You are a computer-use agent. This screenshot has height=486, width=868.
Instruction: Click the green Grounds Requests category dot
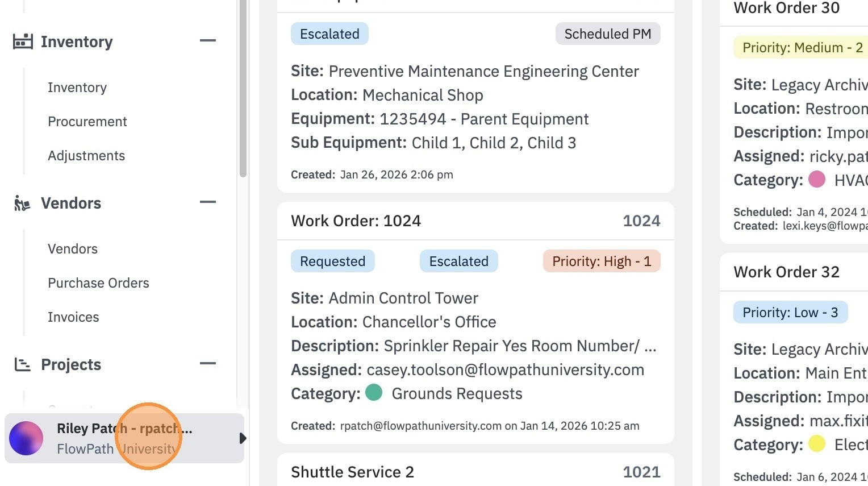(x=374, y=393)
